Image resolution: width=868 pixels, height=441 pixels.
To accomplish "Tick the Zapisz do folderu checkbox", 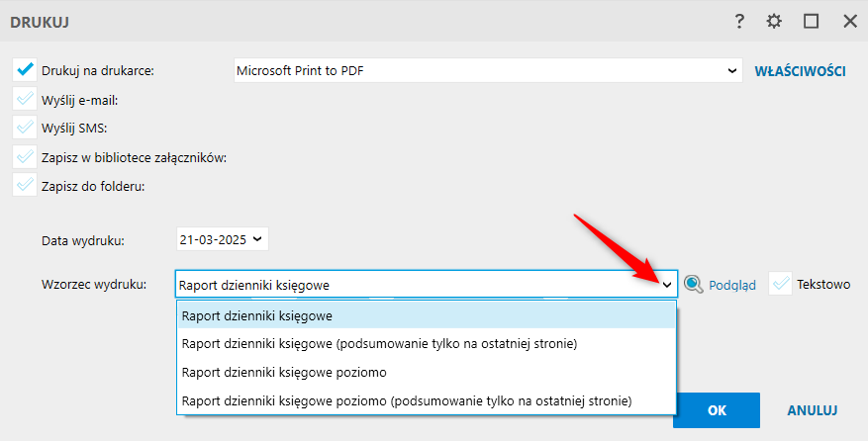I will point(25,185).
